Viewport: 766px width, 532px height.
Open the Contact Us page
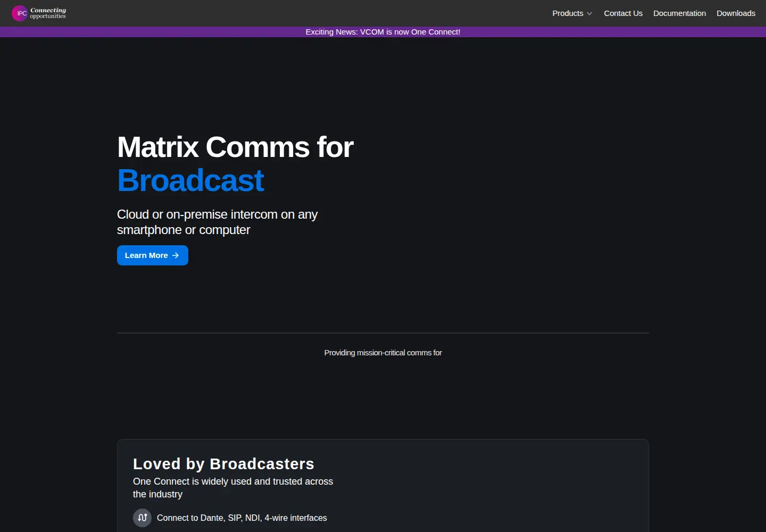point(623,13)
